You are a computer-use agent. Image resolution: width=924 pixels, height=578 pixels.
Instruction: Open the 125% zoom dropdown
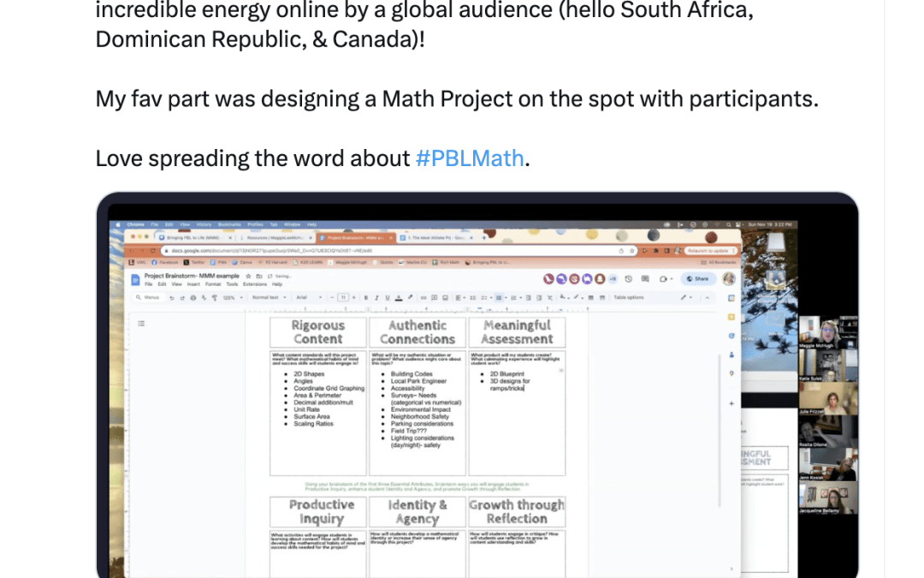(231, 298)
